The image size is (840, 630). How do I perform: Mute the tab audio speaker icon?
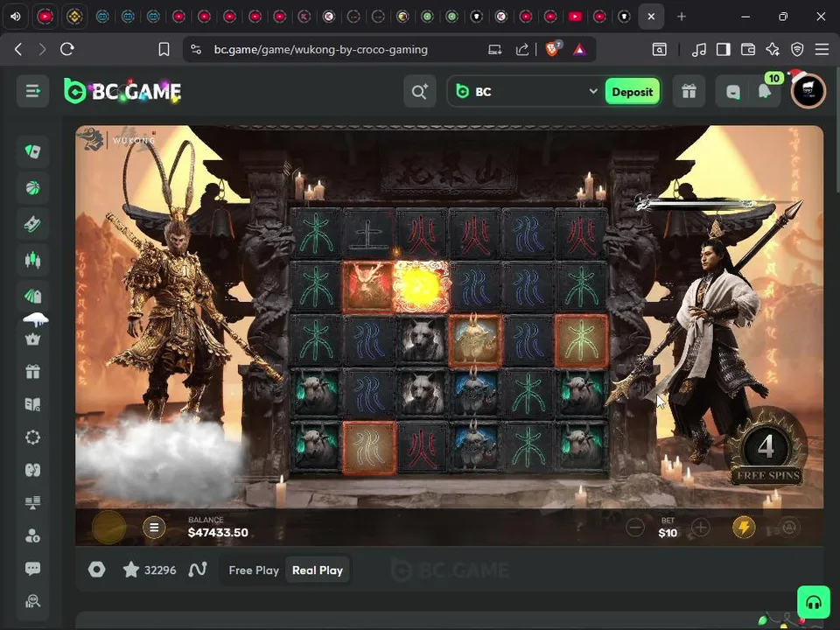[x=16, y=17]
